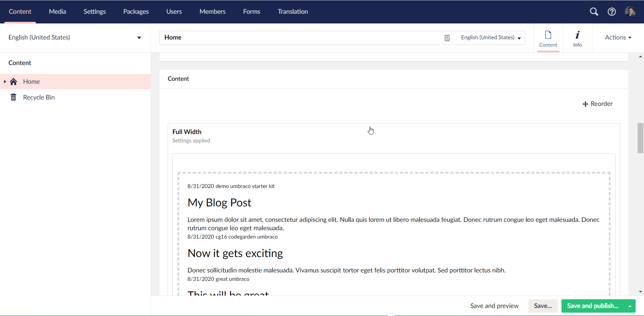Switch to the Content section
The image size is (644, 316).
click(20, 12)
